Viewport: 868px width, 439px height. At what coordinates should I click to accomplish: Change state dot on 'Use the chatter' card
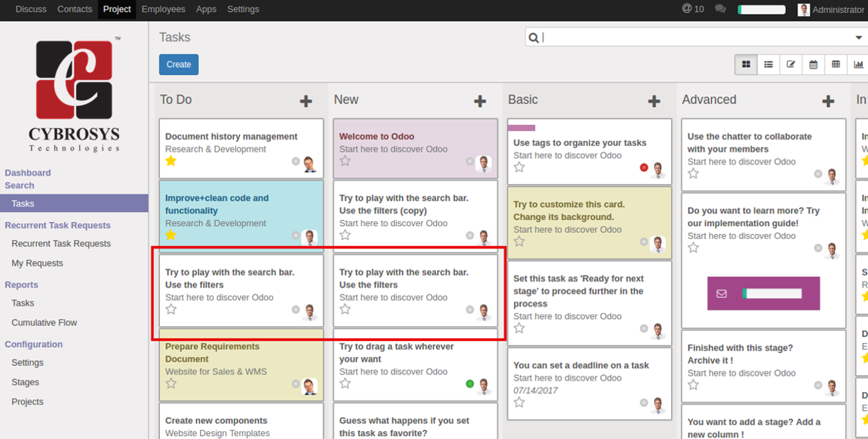click(x=818, y=174)
